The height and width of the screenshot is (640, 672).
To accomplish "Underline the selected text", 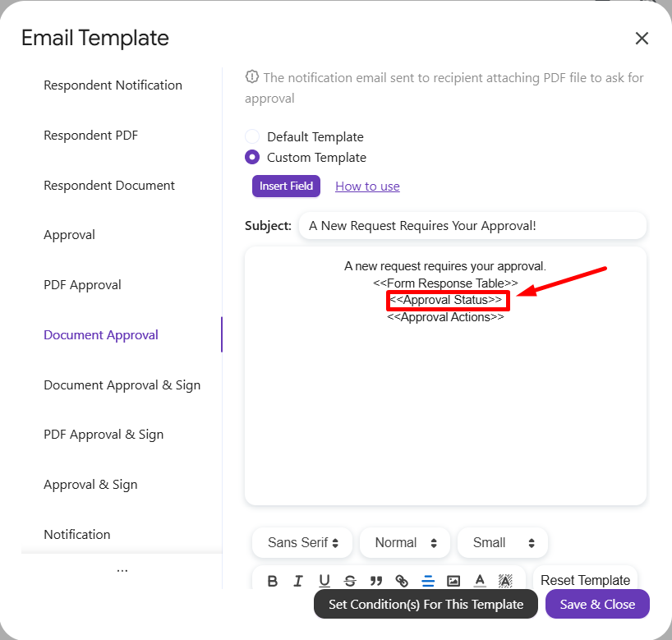I will 324,581.
